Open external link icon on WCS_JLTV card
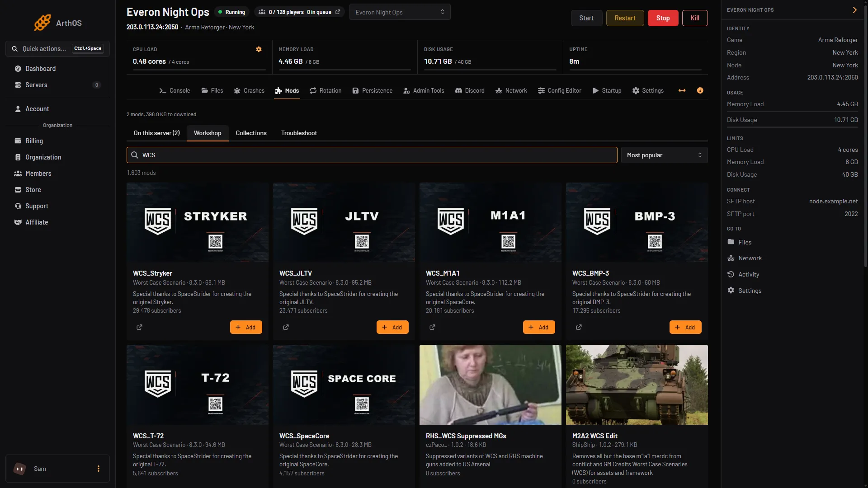This screenshot has width=868, height=488. pyautogui.click(x=286, y=327)
